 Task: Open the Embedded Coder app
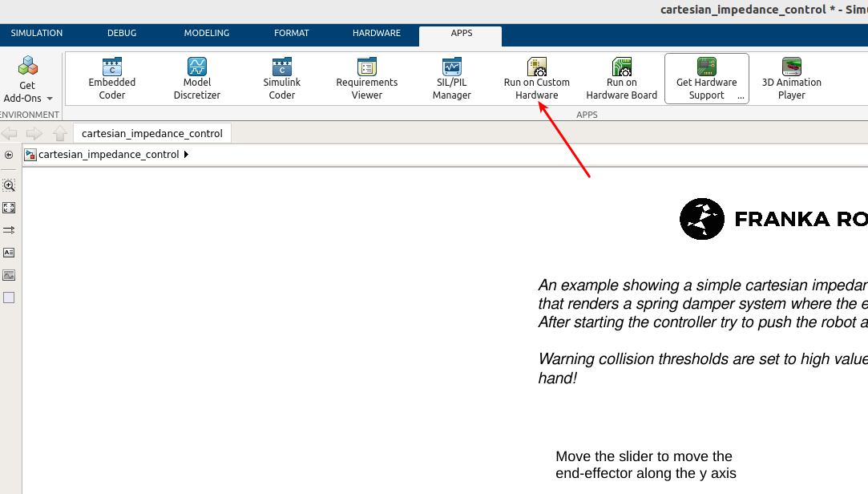[x=111, y=79]
